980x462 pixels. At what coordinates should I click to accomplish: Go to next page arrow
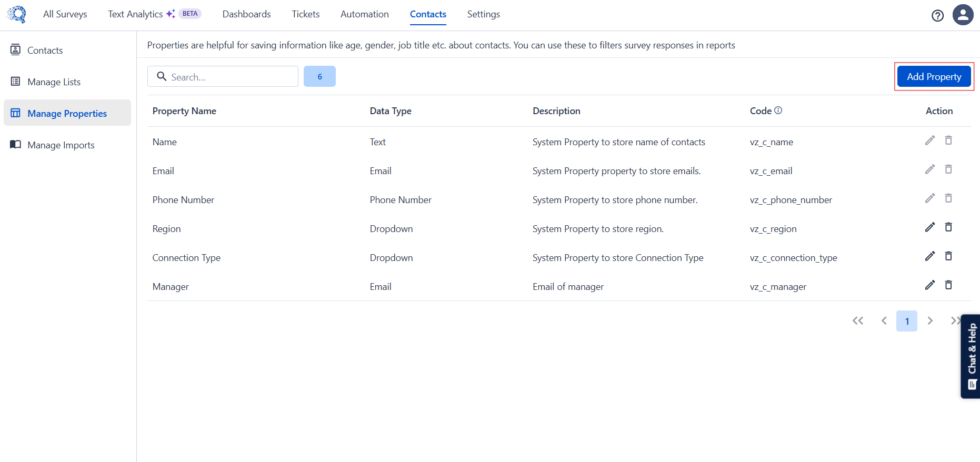click(930, 321)
